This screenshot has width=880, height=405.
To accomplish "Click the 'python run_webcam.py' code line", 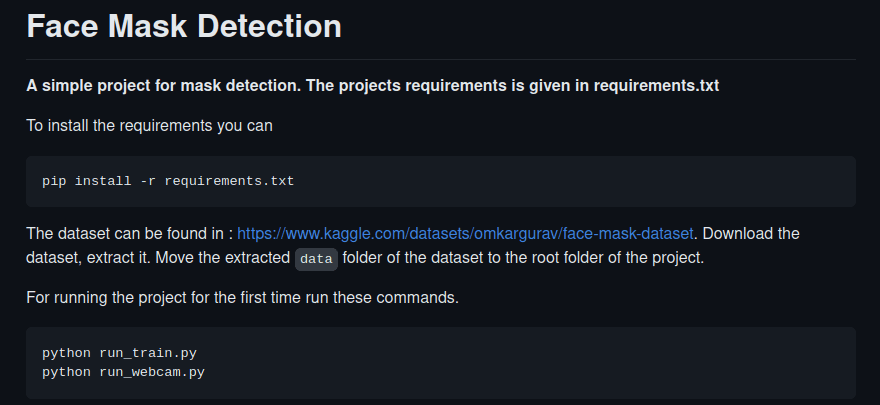I will coord(123,372).
